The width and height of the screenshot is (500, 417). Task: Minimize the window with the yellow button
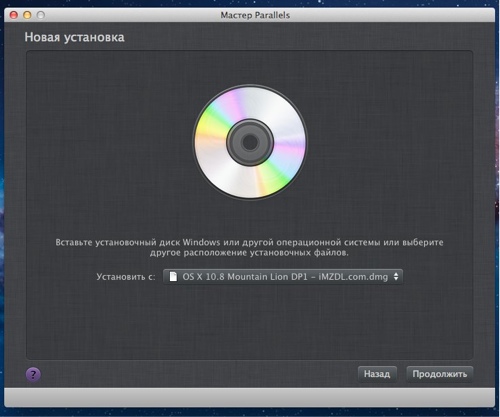[27, 15]
